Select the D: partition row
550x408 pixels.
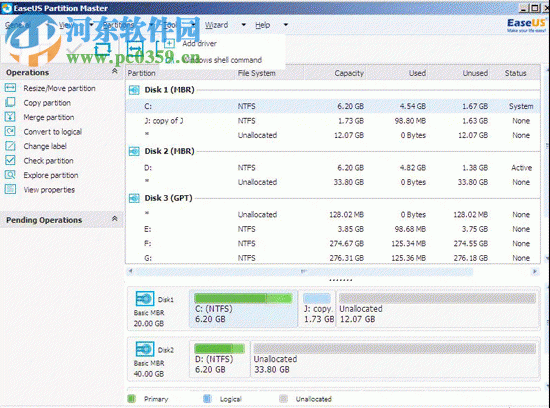click(x=333, y=168)
